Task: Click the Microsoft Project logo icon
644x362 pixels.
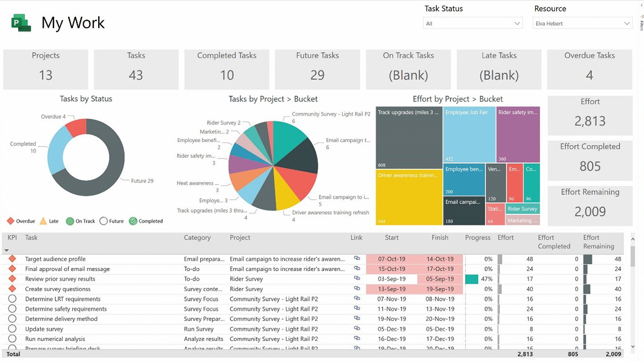Action: click(x=21, y=23)
